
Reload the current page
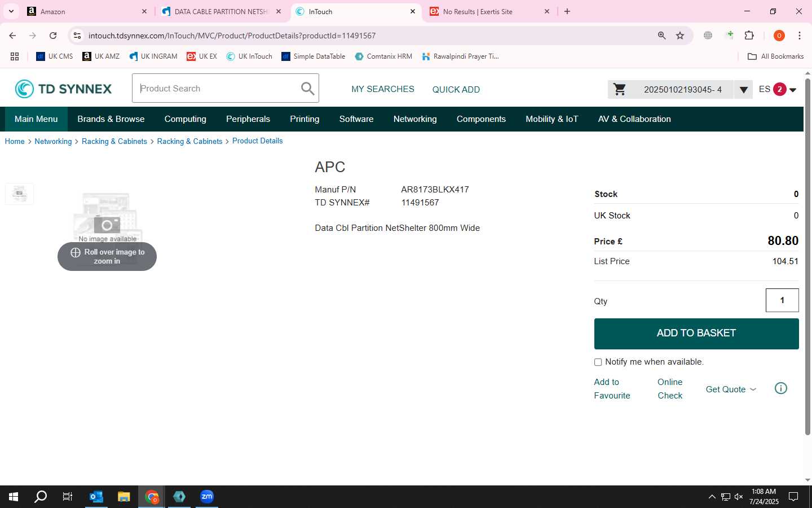click(53, 36)
